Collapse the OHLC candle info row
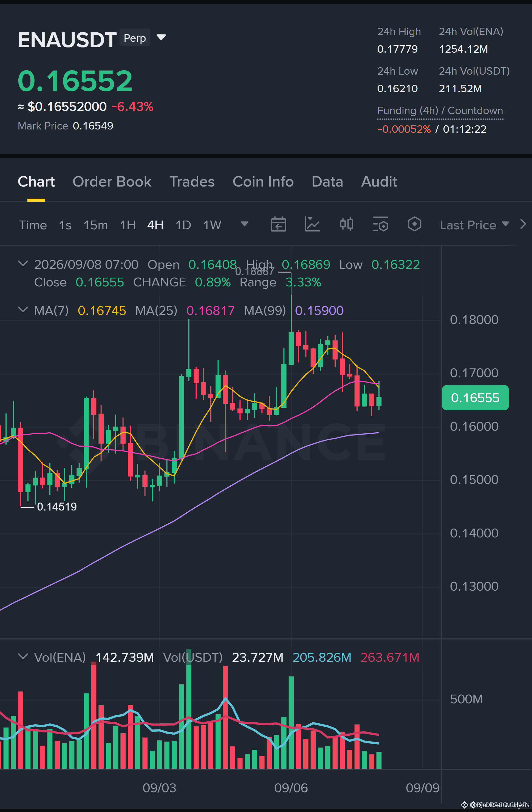Image resolution: width=532 pixels, height=812 pixels. click(23, 264)
